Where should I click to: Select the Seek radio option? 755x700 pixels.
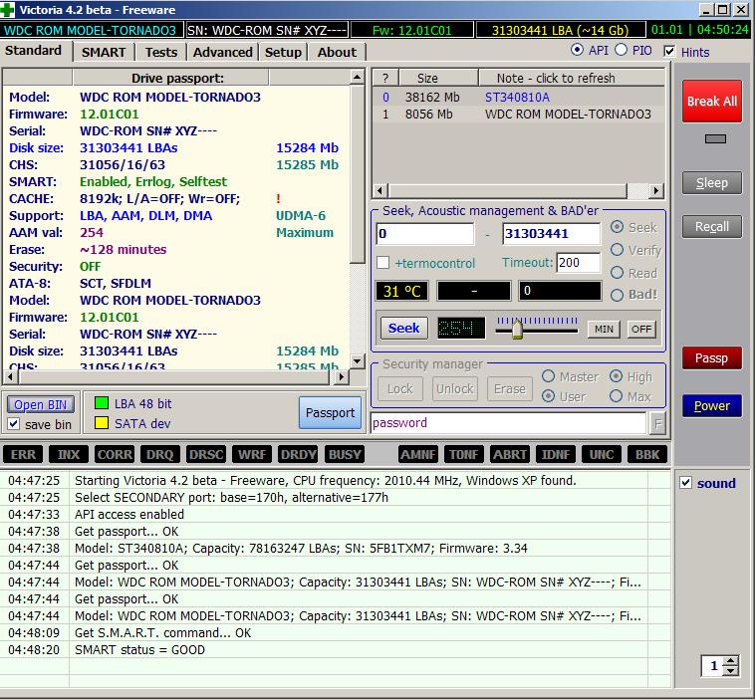(x=617, y=227)
